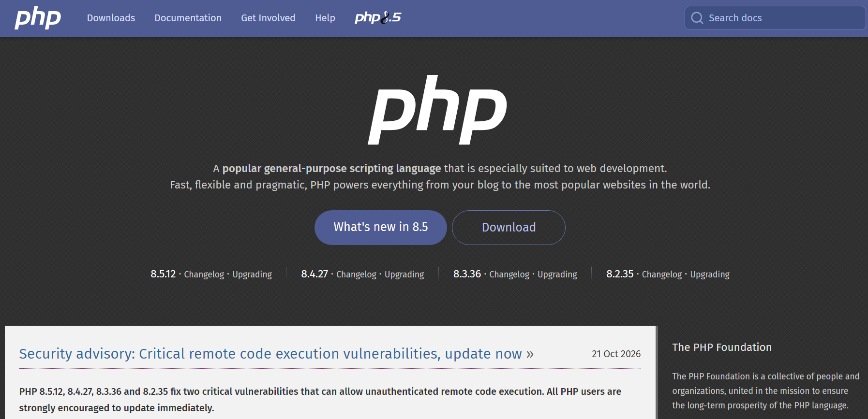
Task: Open the Upgrading guide for 8.5.12
Action: coord(252,275)
